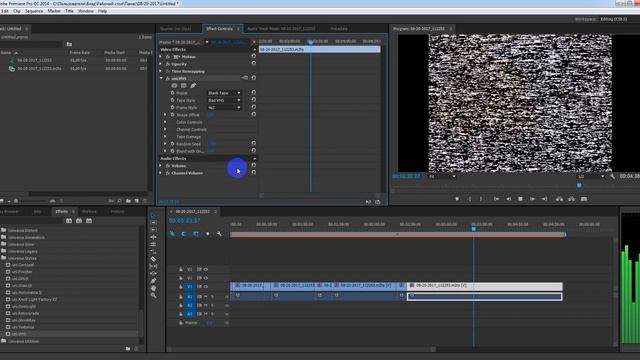Select the Selection tool in timeline toolbox
The width and height of the screenshot is (640, 360).
(153, 215)
